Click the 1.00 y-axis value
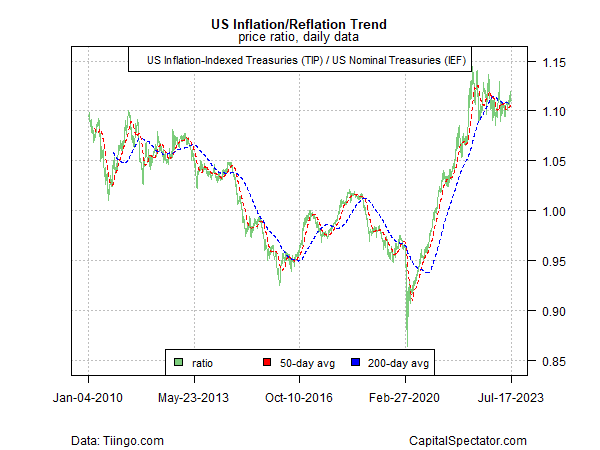Image resolution: width=600 pixels, height=450 pixels. tap(554, 211)
